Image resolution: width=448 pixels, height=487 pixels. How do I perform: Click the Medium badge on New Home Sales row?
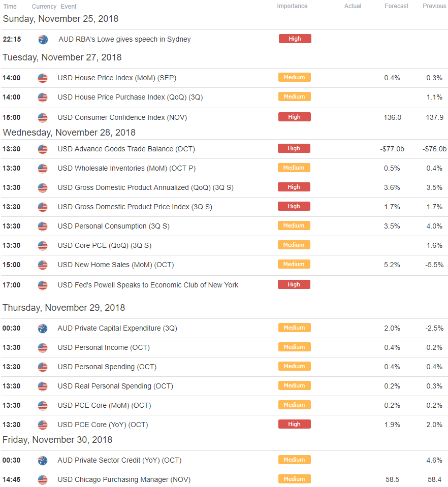pos(294,264)
